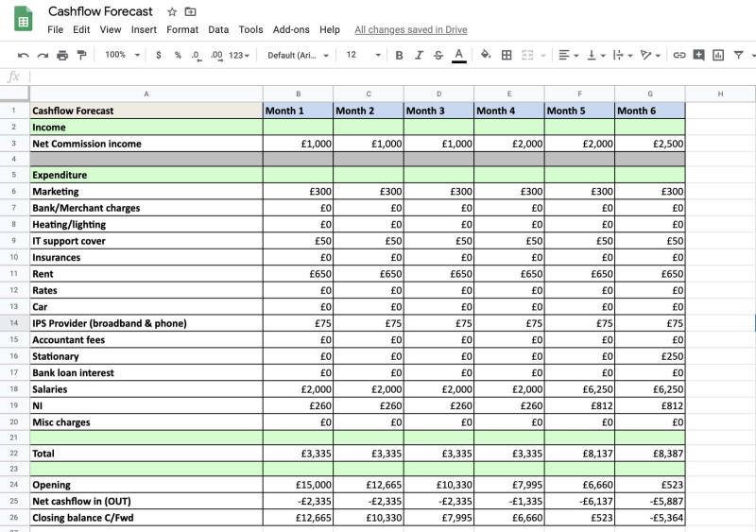This screenshot has width=756, height=532.
Task: Click All changes saved in Drive link
Action: 411,30
